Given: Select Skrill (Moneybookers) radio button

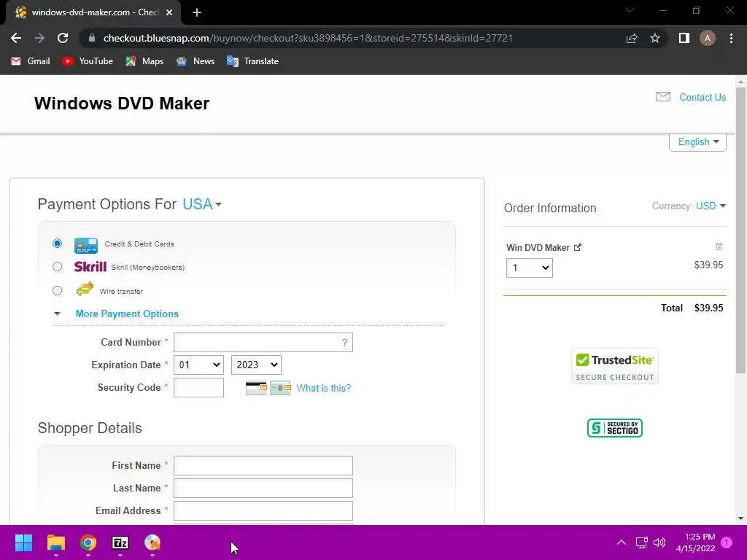Looking at the screenshot, I should pyautogui.click(x=57, y=267).
